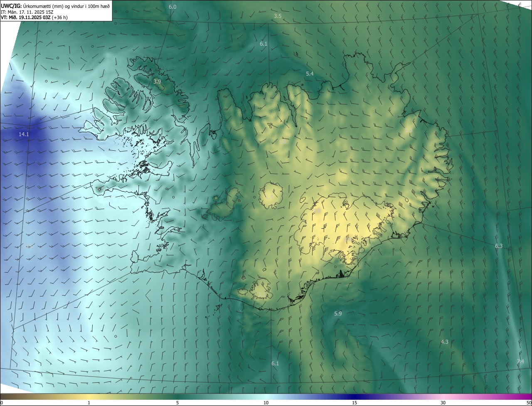Viewport: 532px width, 406px height.
Task: Click the 4.3 value label on the map
Action: click(x=445, y=342)
